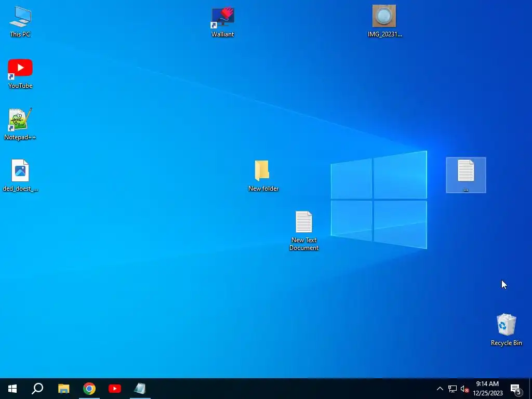Select the New folder icon
The width and height of the screenshot is (532, 399).
pos(263,176)
